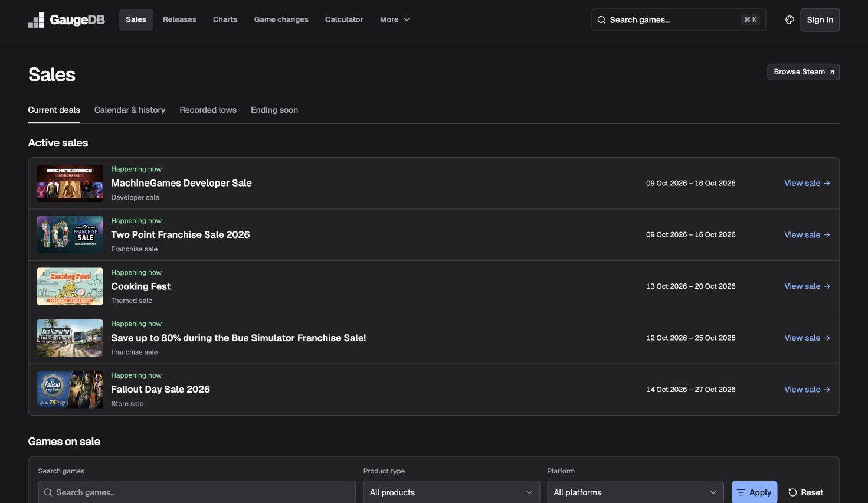View sale for Two Point Franchise Sale 2026
The height and width of the screenshot is (503, 868).
tap(807, 235)
